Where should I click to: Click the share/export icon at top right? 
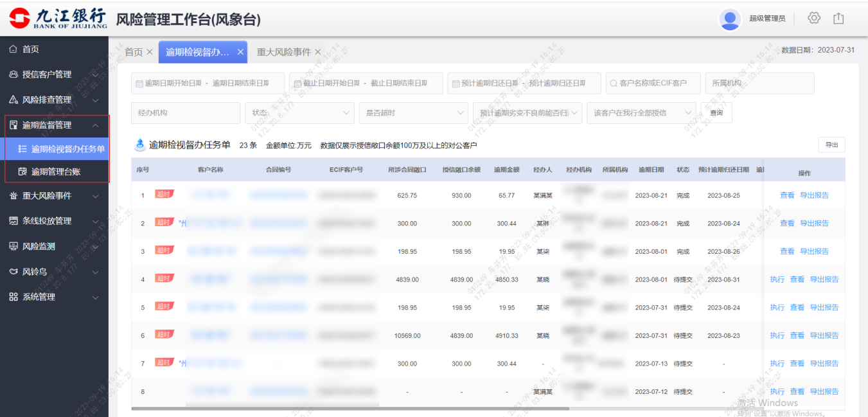coord(838,18)
